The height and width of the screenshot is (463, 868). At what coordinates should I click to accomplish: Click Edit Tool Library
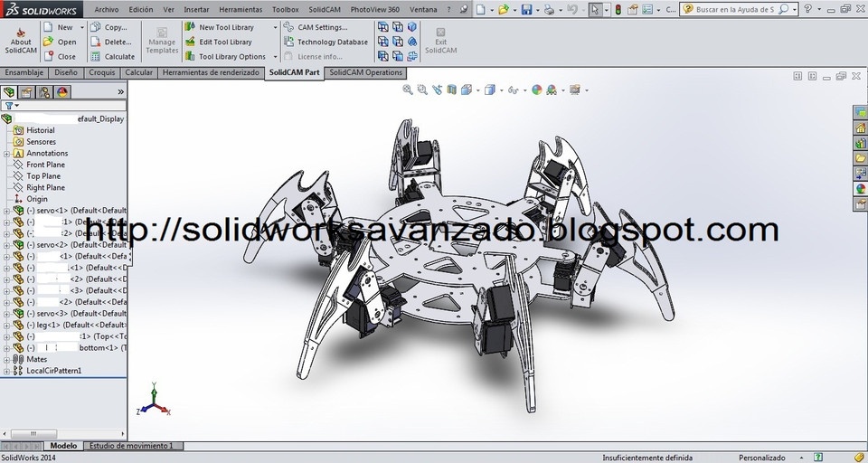coord(219,42)
